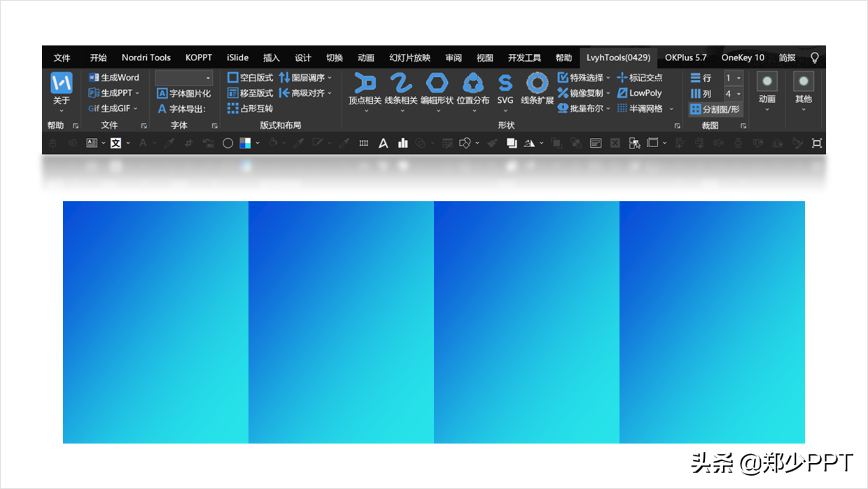This screenshot has width=868, height=489.
Task: Switch to the 幻灯片放映 tab
Action: point(409,57)
